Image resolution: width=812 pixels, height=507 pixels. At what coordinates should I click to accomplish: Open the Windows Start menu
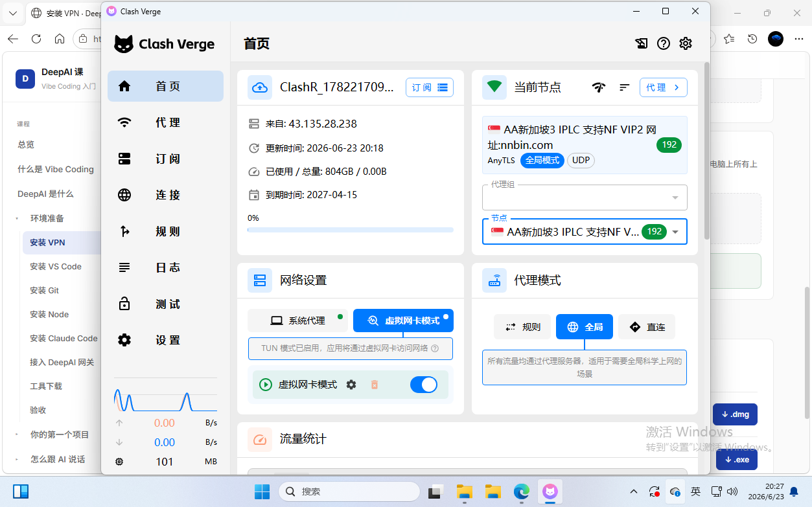262,492
